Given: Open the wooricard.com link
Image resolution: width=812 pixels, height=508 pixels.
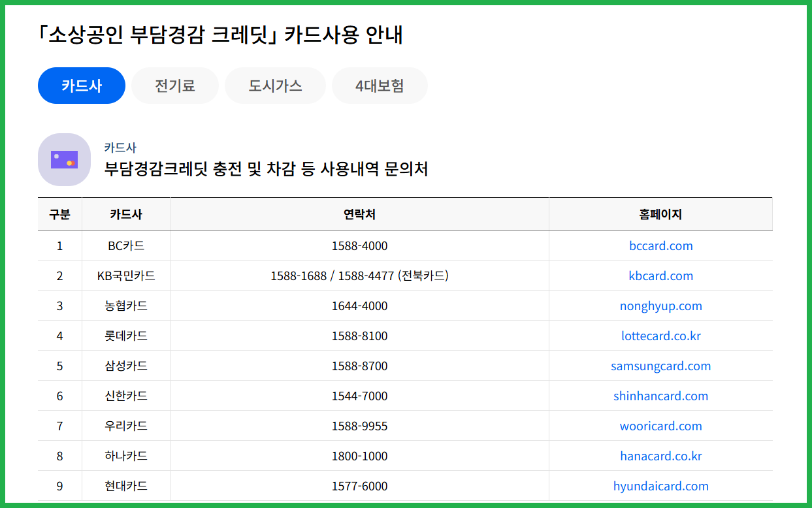Looking at the screenshot, I should pyautogui.click(x=661, y=426).
